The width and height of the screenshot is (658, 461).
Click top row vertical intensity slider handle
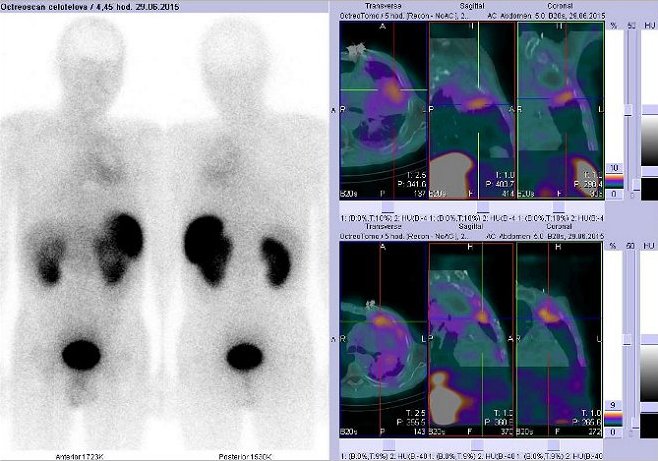pyautogui.click(x=627, y=110)
